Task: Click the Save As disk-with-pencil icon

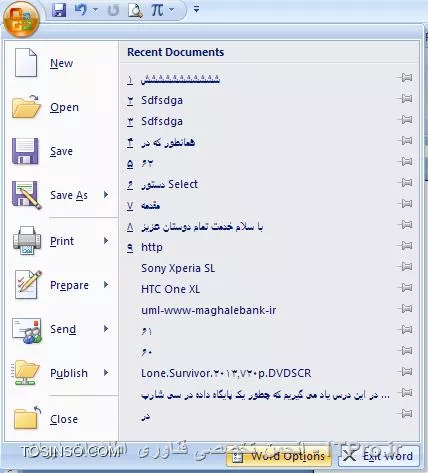Action: click(x=27, y=195)
